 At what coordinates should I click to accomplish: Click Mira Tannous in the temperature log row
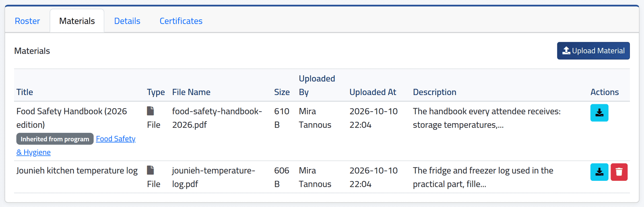(x=315, y=177)
